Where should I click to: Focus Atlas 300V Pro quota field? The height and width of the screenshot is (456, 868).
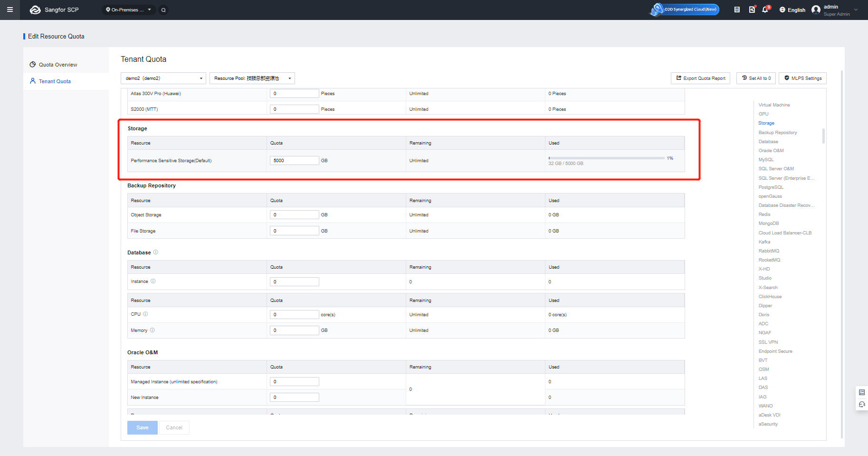(x=295, y=93)
